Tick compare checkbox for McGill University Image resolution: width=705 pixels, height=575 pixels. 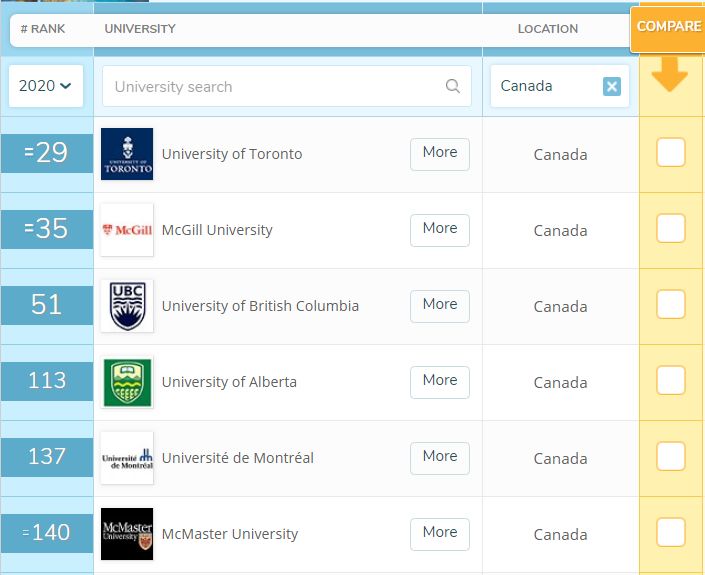tap(671, 229)
